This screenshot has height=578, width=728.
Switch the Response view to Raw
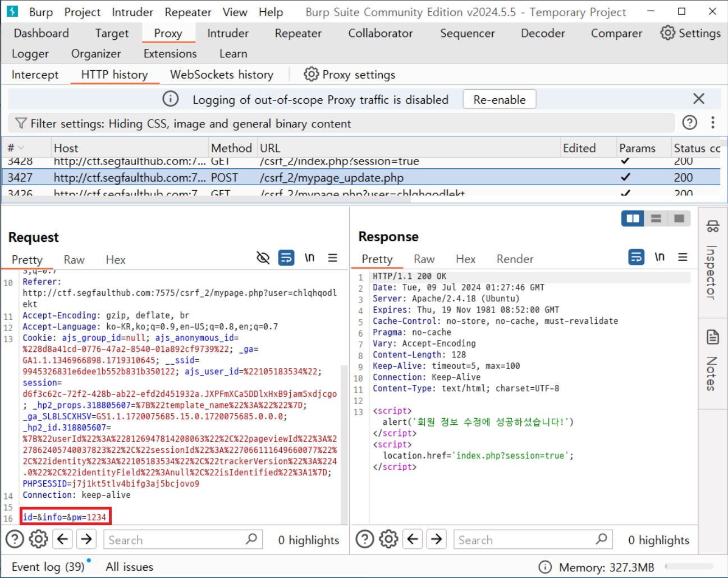[x=424, y=259]
